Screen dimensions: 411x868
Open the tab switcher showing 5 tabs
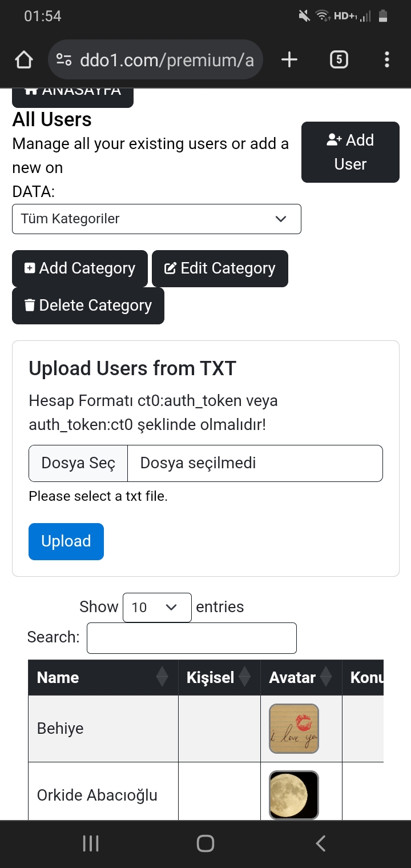[x=339, y=59]
